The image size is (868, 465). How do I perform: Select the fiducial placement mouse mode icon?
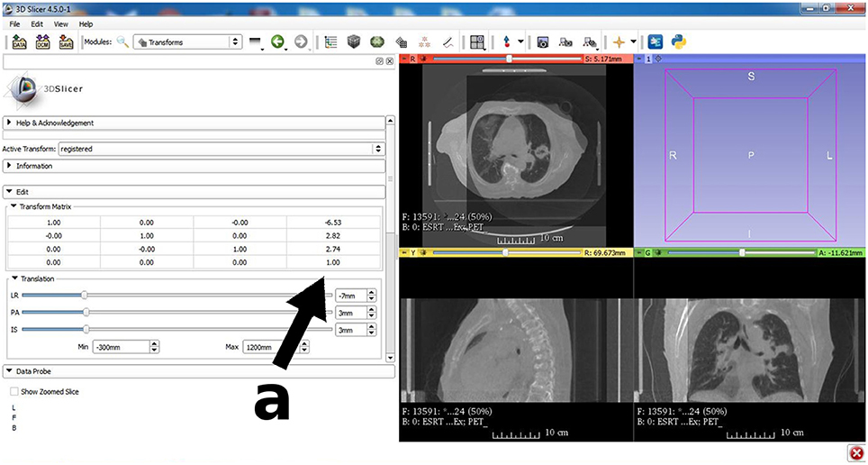point(507,42)
